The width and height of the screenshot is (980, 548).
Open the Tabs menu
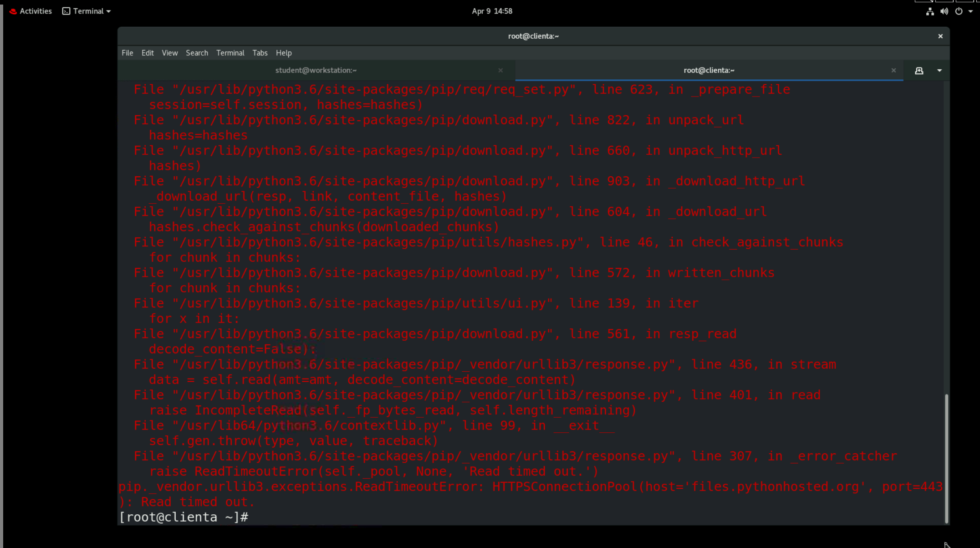tap(260, 53)
